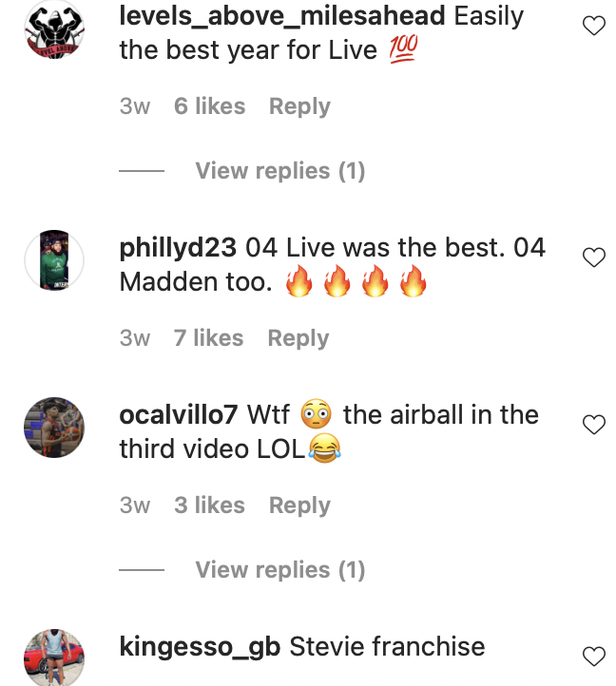Like the levels_above_milesahead comment with heart
The height and width of the screenshot is (686, 616).
click(x=594, y=26)
